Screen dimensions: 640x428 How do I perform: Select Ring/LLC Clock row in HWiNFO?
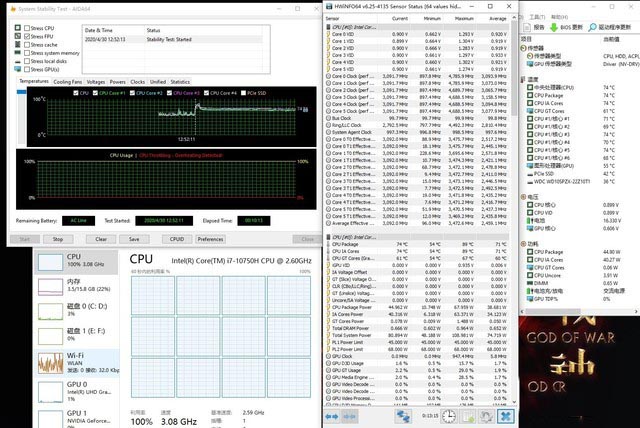(416, 125)
